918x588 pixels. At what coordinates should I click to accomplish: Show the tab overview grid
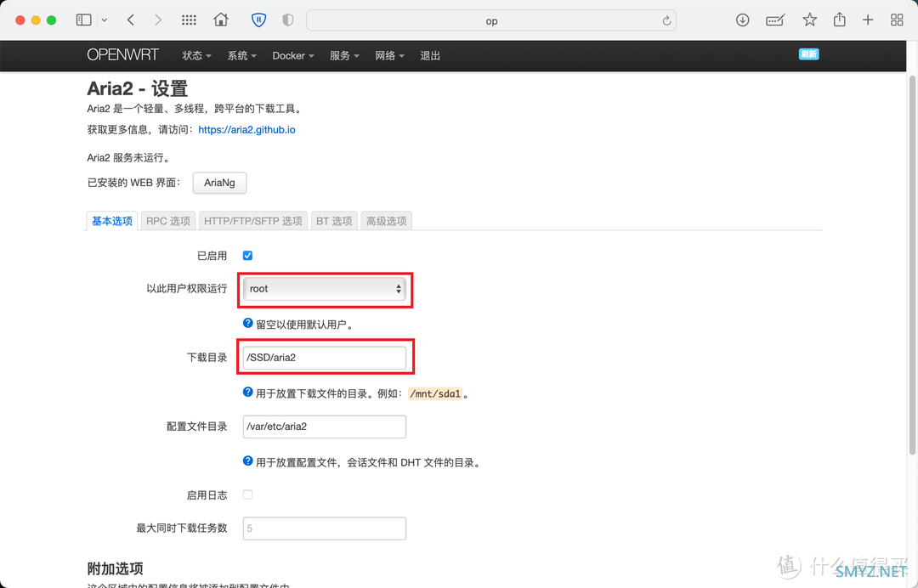coord(897,20)
